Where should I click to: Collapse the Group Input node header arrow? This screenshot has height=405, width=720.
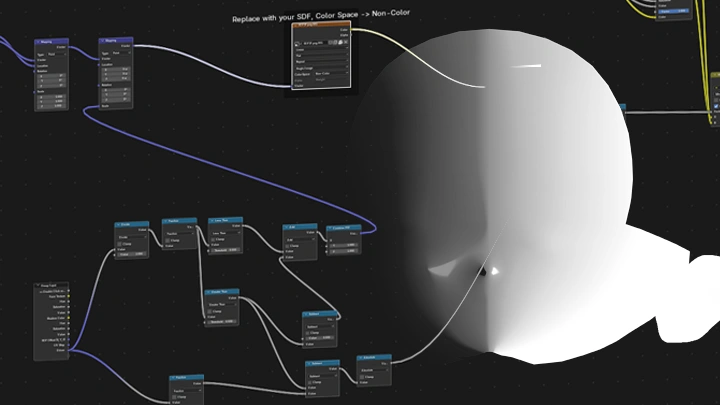point(38,285)
